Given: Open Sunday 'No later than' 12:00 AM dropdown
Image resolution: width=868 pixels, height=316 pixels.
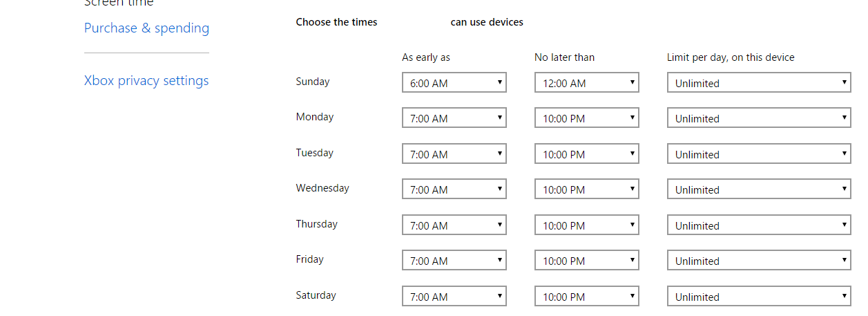Looking at the screenshot, I should pyautogui.click(x=587, y=82).
